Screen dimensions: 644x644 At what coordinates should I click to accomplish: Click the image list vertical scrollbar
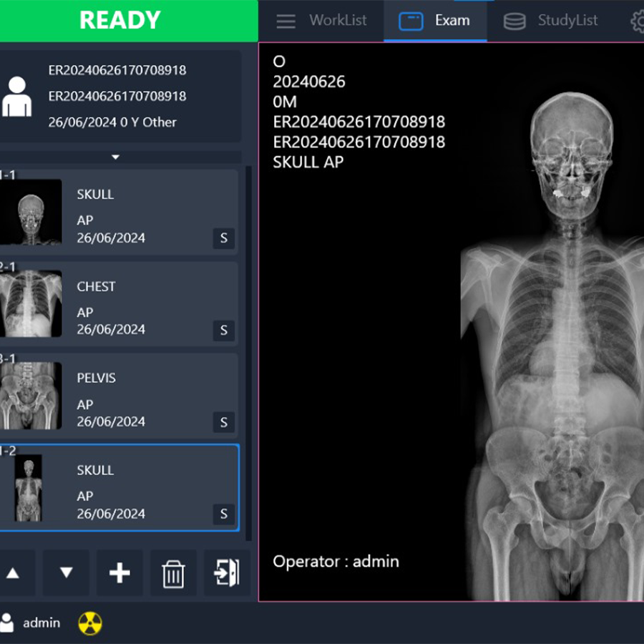[x=248, y=351]
